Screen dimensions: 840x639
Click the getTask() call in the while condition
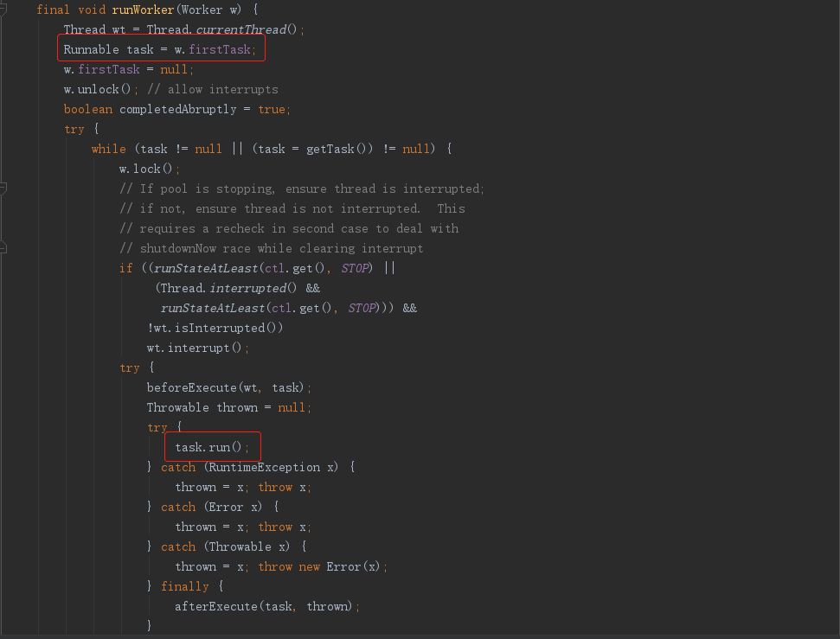click(x=340, y=149)
